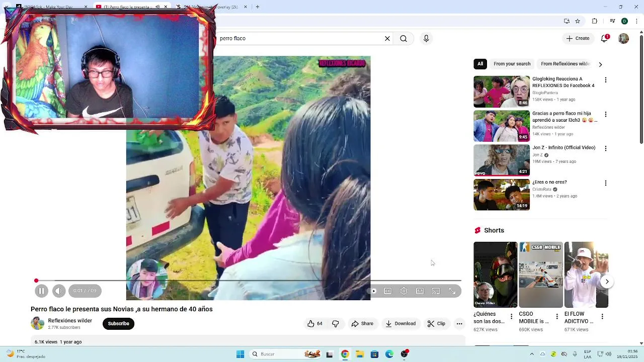Image resolution: width=644 pixels, height=362 pixels.
Task: Select 'From Reflexiónes wilder' chip
Action: pyautogui.click(x=565, y=64)
